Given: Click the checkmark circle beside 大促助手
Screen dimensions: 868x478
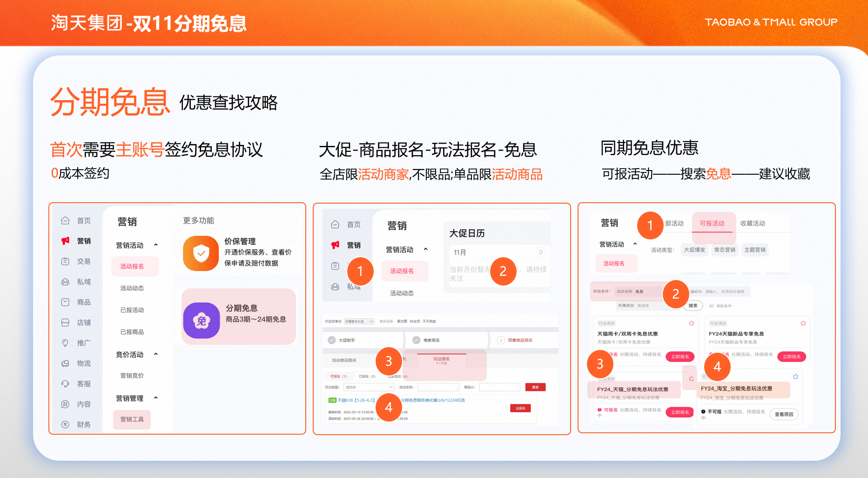Looking at the screenshot, I should coord(331,340).
